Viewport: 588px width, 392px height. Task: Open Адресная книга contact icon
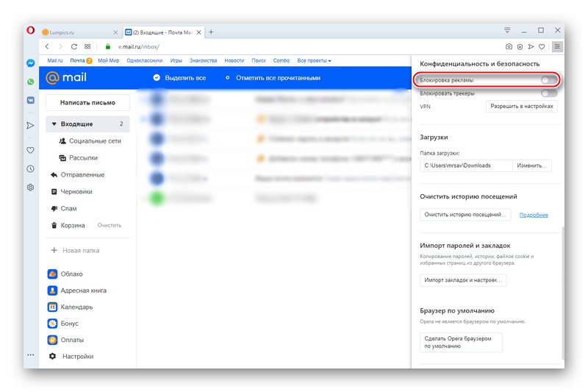tap(52, 291)
